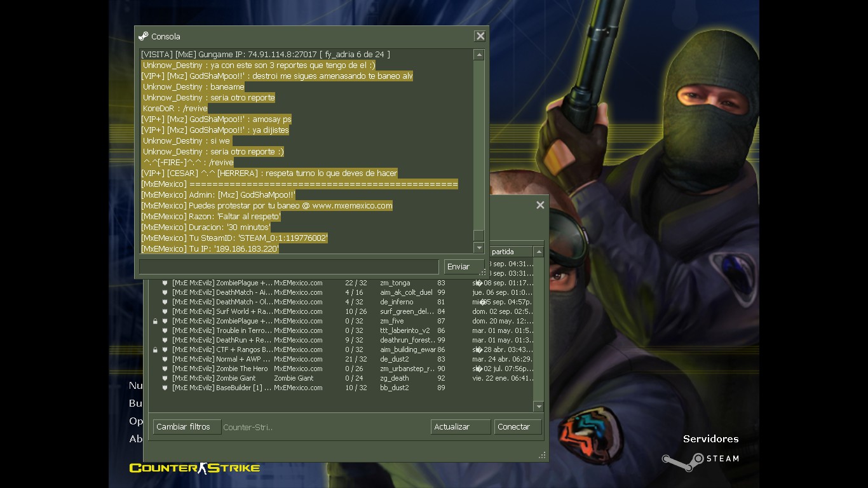868x488 pixels.
Task: Click shield icon of DeathMatch aim_ak_colt_duel server
Action: click(x=165, y=292)
